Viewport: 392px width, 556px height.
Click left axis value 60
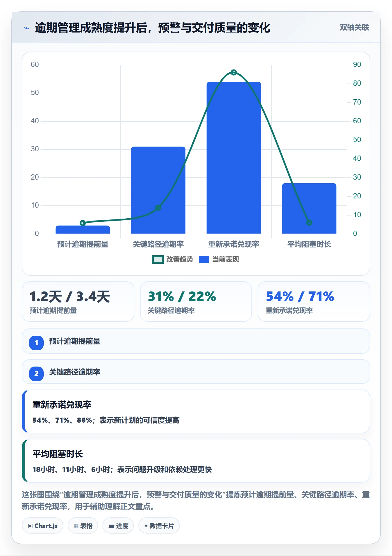[x=35, y=65]
